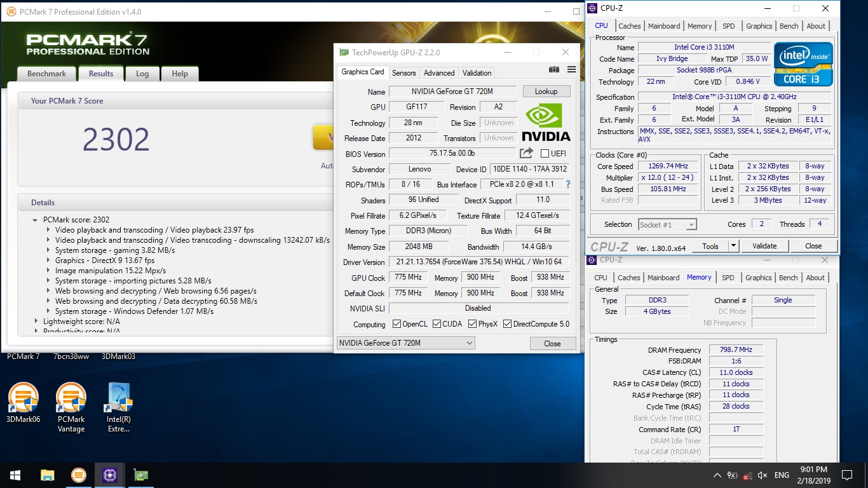Click the ENG input language indicator

point(782,475)
